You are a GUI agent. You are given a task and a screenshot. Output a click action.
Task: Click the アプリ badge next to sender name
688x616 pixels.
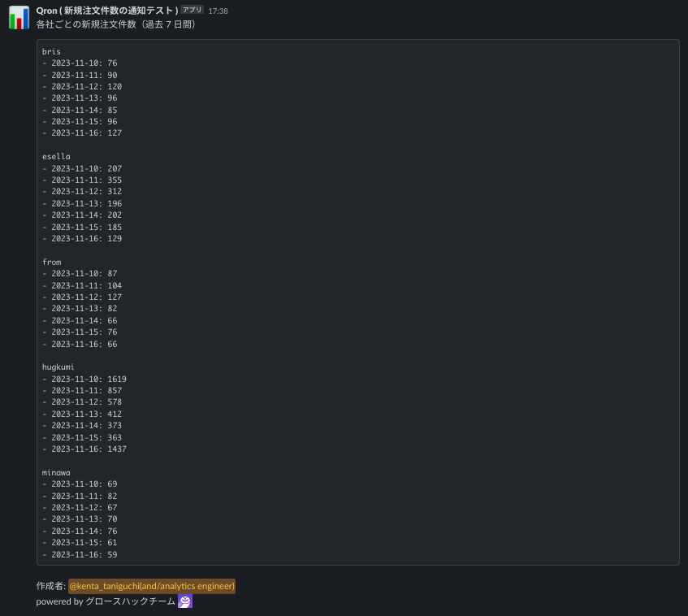[193, 11]
